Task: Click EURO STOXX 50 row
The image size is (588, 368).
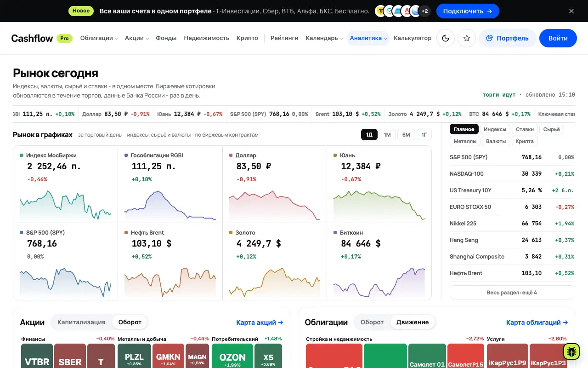Action: 512,207
